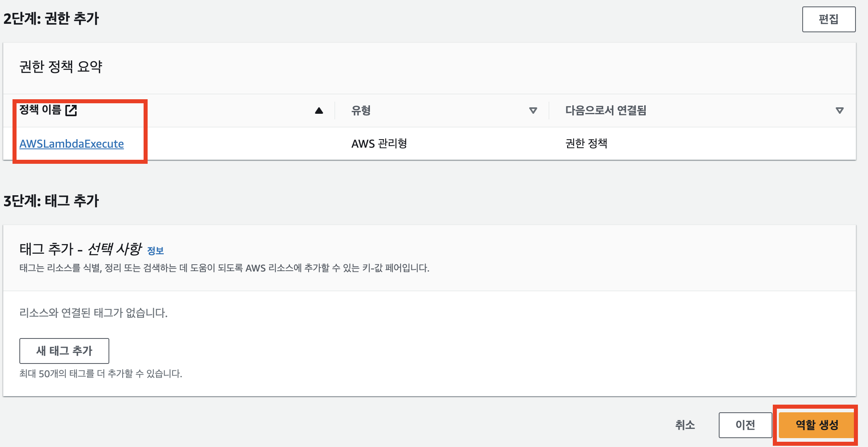Go back with the 이전 button
868x447 pixels.
[745, 425]
